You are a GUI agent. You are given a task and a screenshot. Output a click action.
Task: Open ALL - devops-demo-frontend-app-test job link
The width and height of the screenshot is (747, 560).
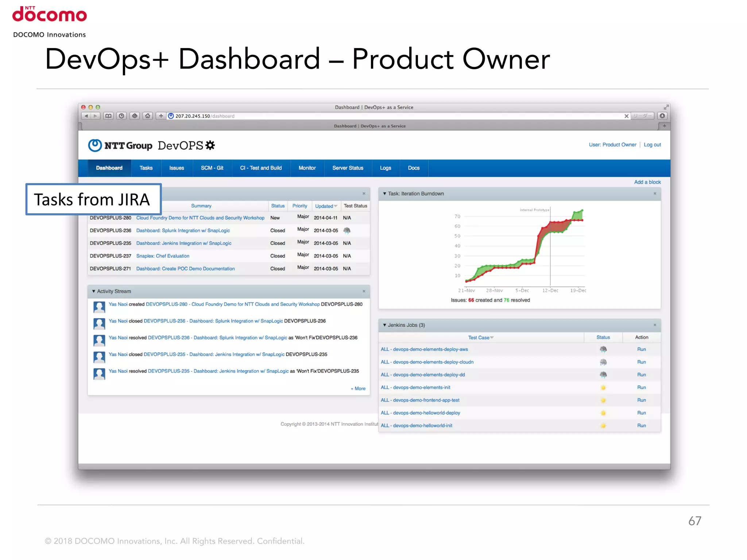(420, 400)
